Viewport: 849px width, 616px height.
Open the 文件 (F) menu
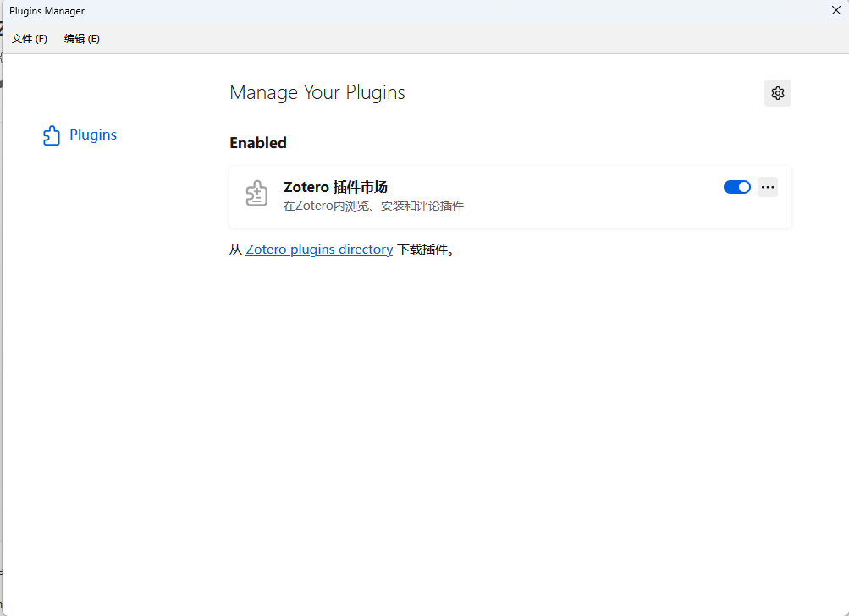[30, 39]
